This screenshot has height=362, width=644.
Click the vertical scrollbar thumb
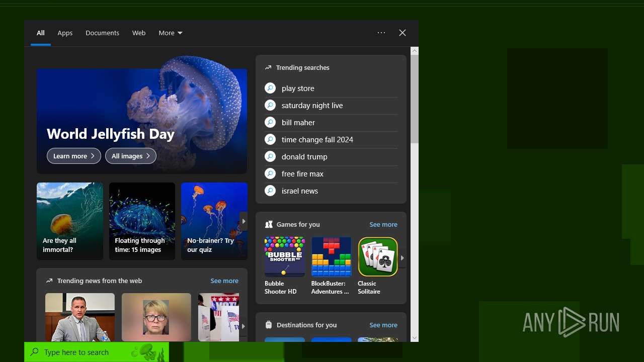tap(415, 99)
